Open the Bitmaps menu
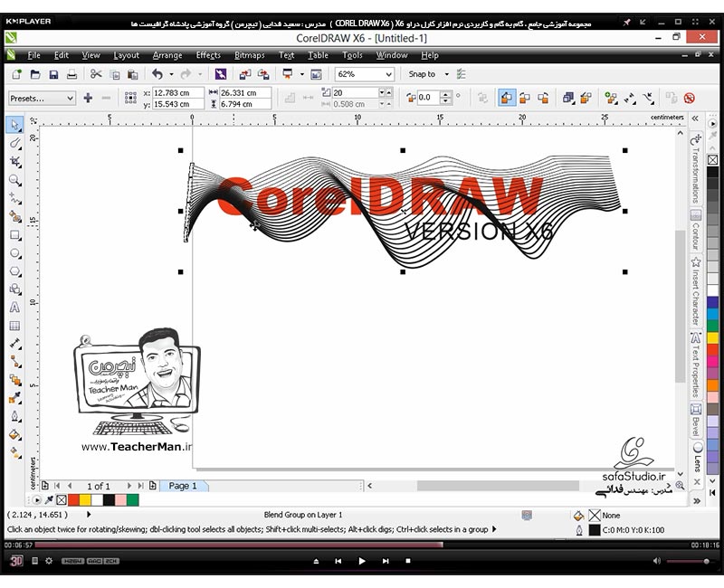Screen dimensions: 724x588 pos(250,55)
